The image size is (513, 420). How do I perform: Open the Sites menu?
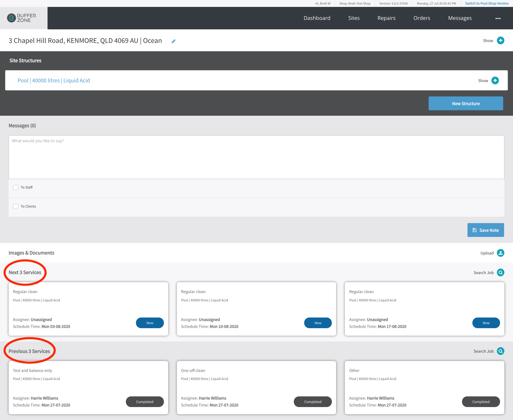click(x=354, y=18)
